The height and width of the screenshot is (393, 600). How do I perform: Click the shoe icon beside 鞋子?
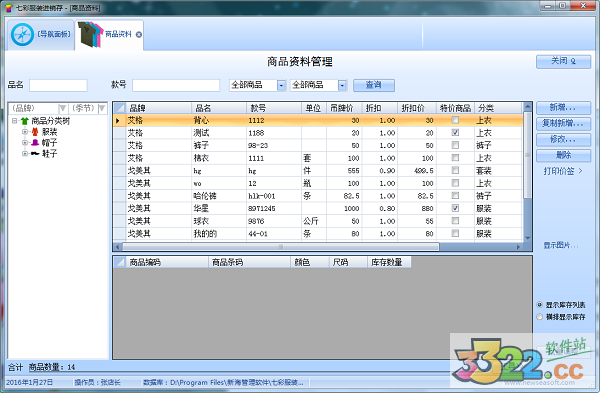point(35,153)
